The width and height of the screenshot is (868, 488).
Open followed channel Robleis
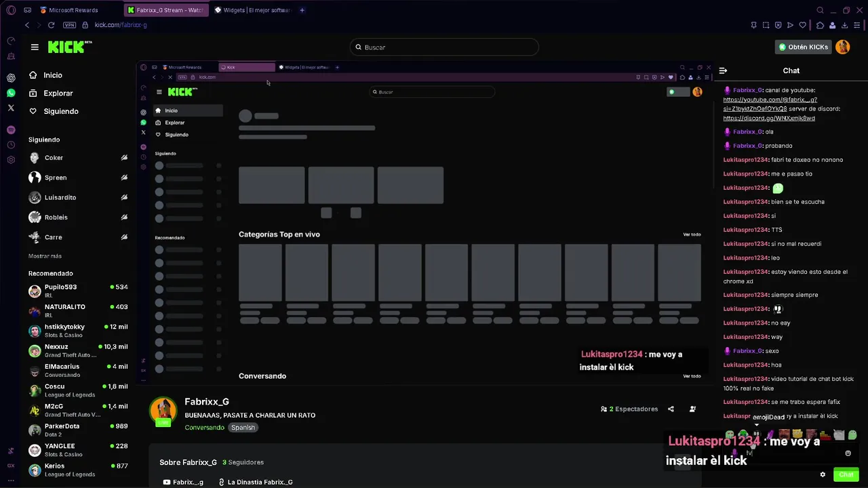(78, 218)
